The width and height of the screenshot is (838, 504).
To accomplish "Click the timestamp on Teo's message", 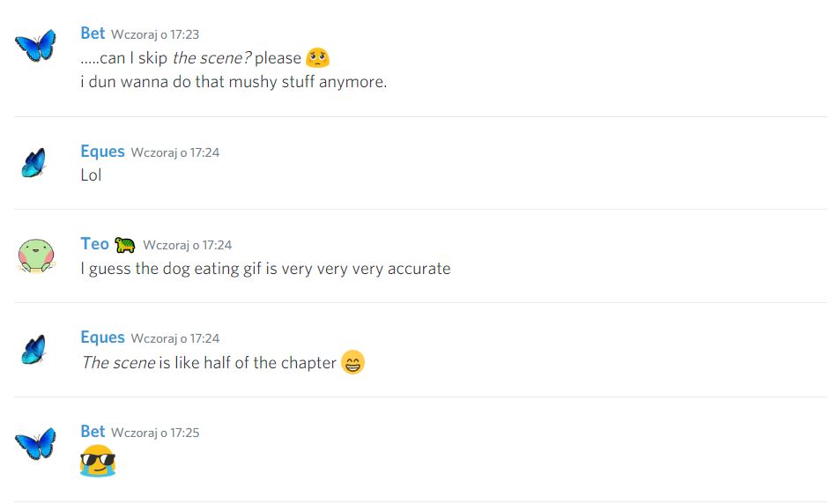I will pos(187,245).
